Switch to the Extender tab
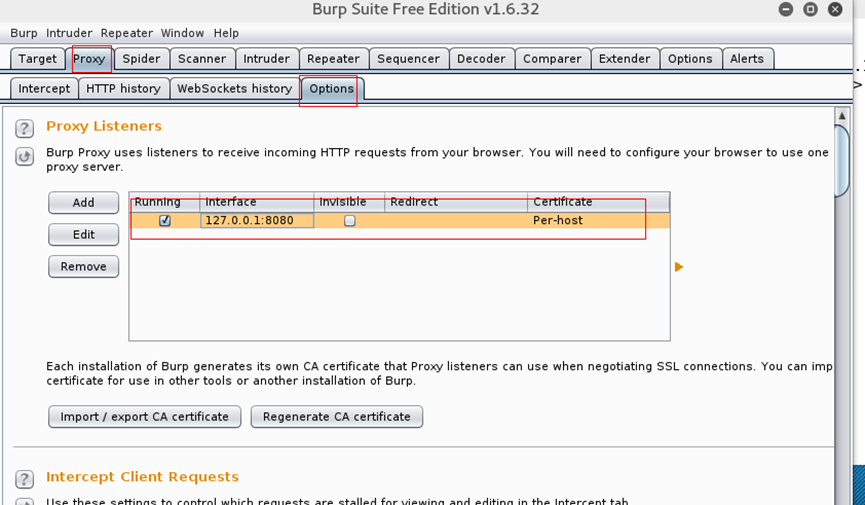This screenshot has height=505, width=865. (x=624, y=59)
